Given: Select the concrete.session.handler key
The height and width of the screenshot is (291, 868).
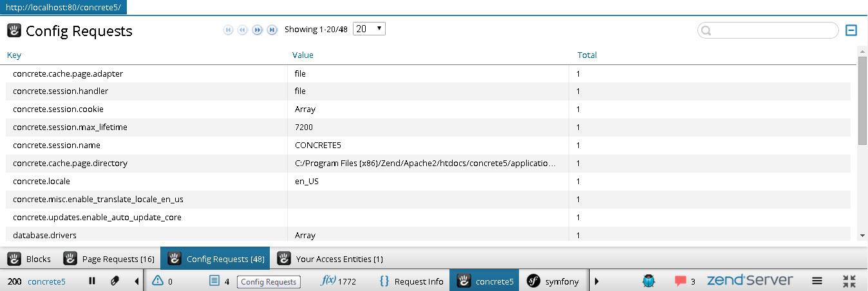Looking at the screenshot, I should [61, 91].
